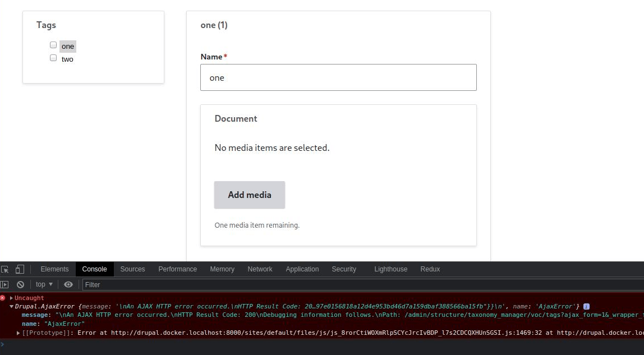Check the 'one' tag checkbox

(53, 44)
